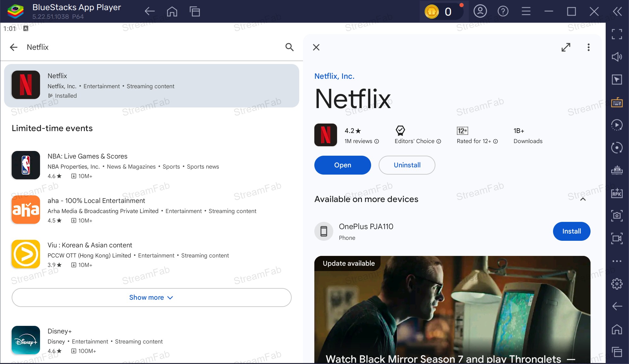Open multi-instance manager in sidebar

pyautogui.click(x=617, y=170)
